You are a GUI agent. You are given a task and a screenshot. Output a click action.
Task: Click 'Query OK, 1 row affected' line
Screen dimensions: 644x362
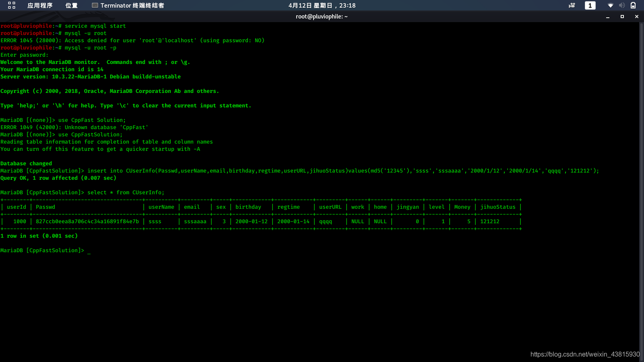pyautogui.click(x=58, y=178)
